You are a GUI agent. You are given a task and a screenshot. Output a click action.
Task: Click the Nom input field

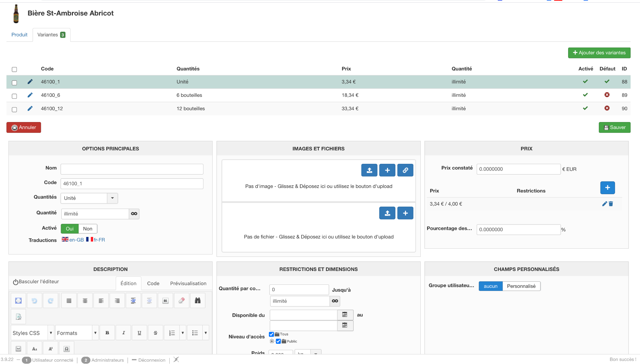[x=132, y=169]
